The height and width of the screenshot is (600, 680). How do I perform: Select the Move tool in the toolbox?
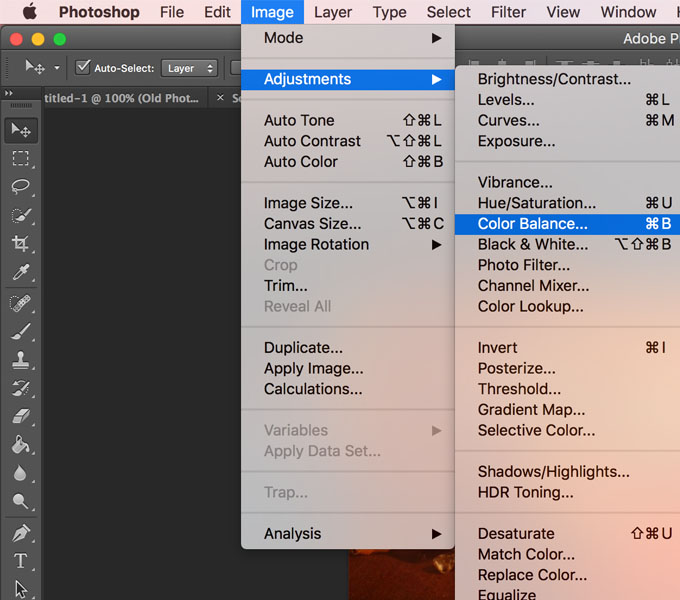(21, 130)
